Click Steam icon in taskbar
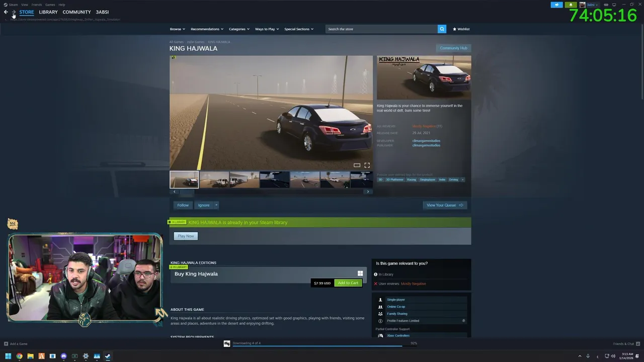The height and width of the screenshot is (362, 644). point(108,356)
